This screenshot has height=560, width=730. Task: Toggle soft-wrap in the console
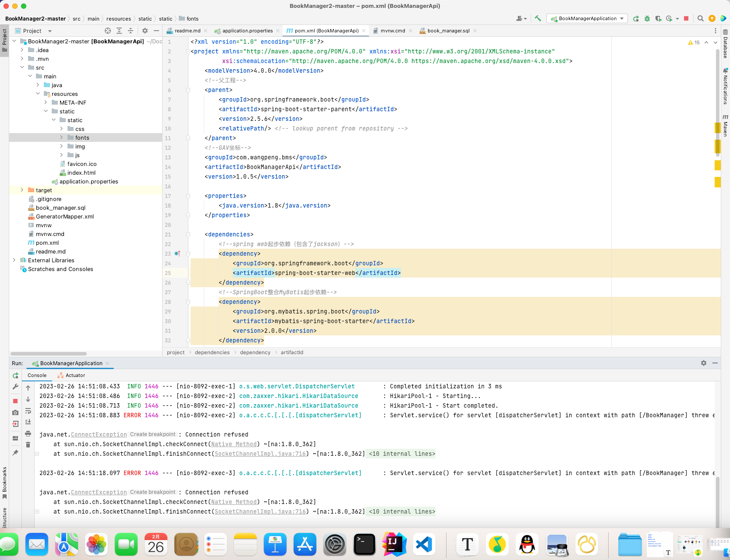pos(28,411)
